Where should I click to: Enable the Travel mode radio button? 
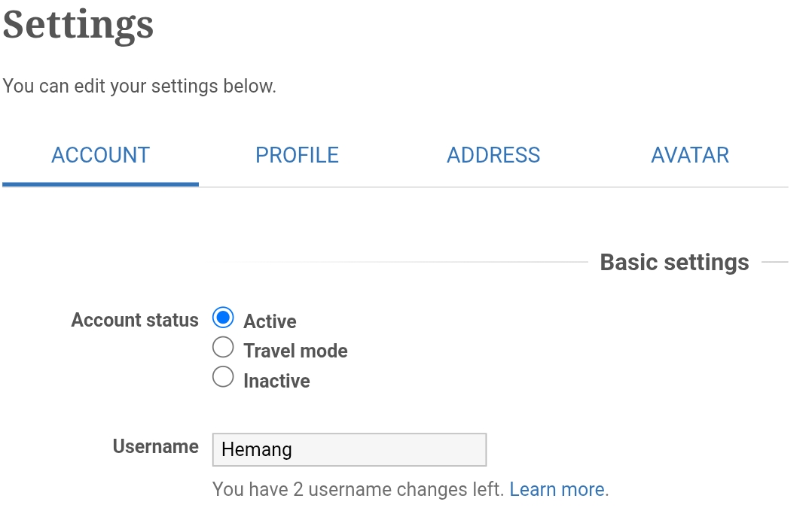[223, 348]
